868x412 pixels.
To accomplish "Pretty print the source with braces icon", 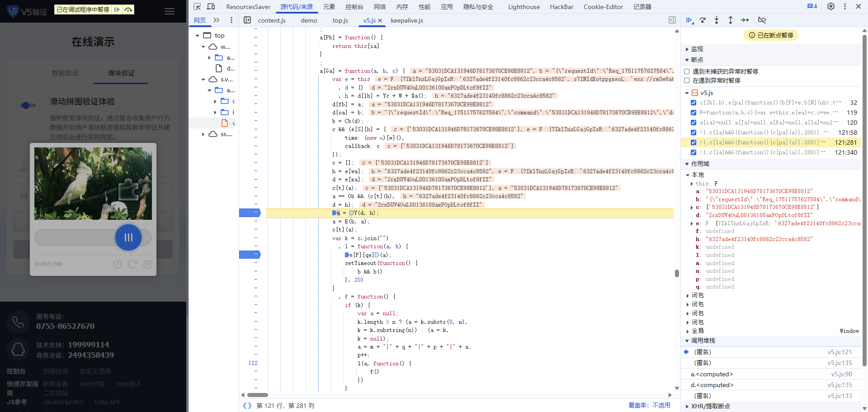I will 247,406.
